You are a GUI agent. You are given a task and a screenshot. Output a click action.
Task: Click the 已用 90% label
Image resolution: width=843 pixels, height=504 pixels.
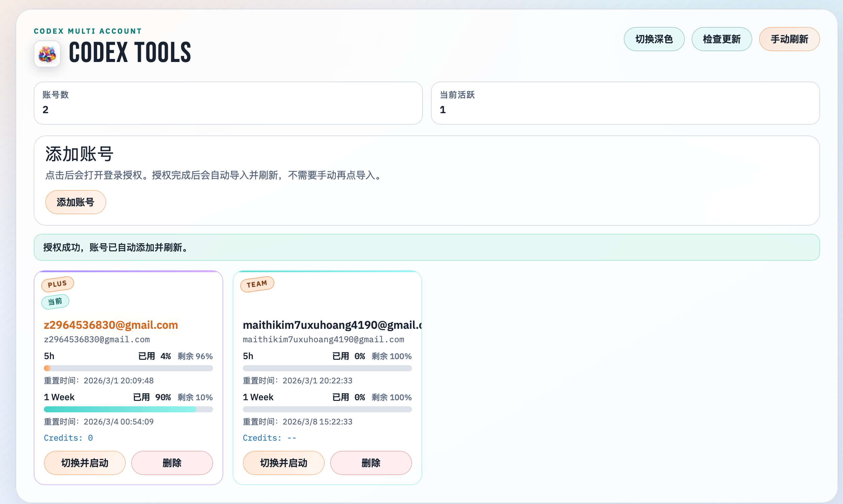click(x=152, y=397)
